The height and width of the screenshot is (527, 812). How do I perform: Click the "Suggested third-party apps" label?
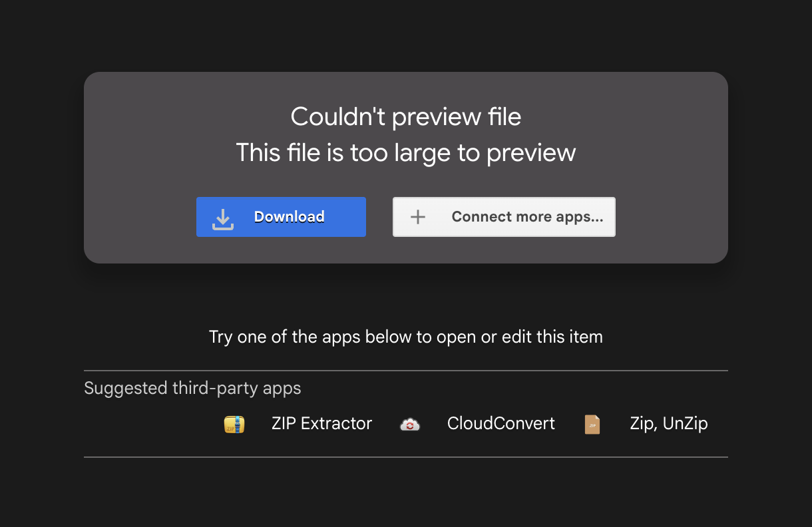[192, 388]
